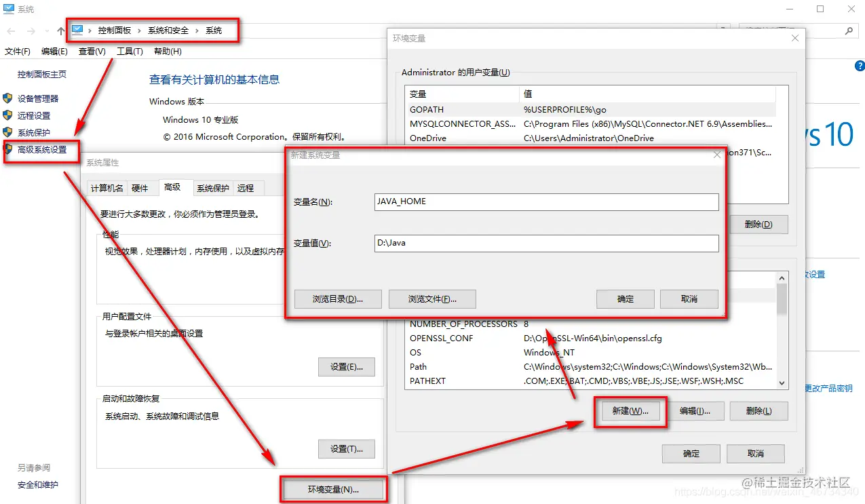Click 设置(E)... under 用户配置文件
The image size is (865, 504).
[x=347, y=366]
